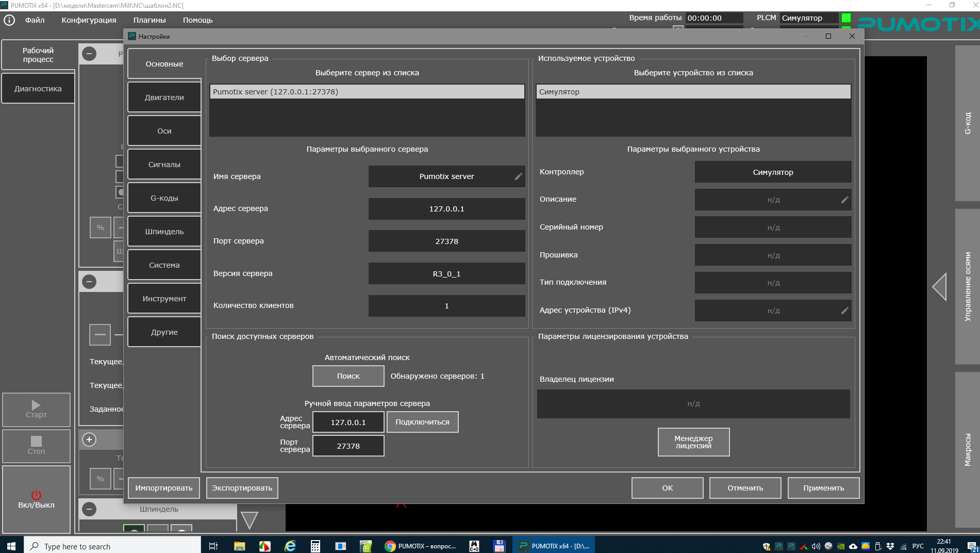
Task: Click the downward triangle below the settings dialog
Action: point(250,520)
